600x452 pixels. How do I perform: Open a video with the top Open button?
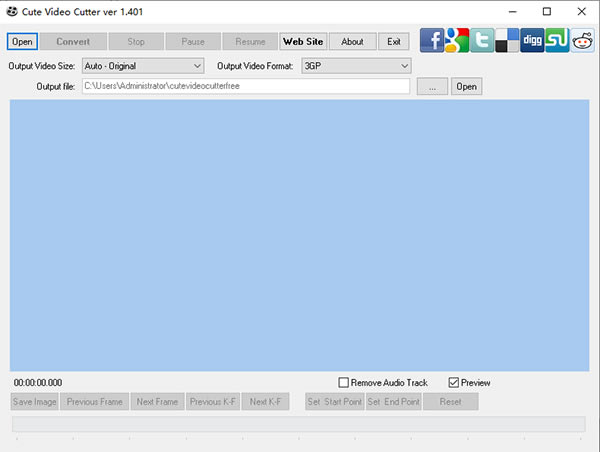(x=22, y=41)
